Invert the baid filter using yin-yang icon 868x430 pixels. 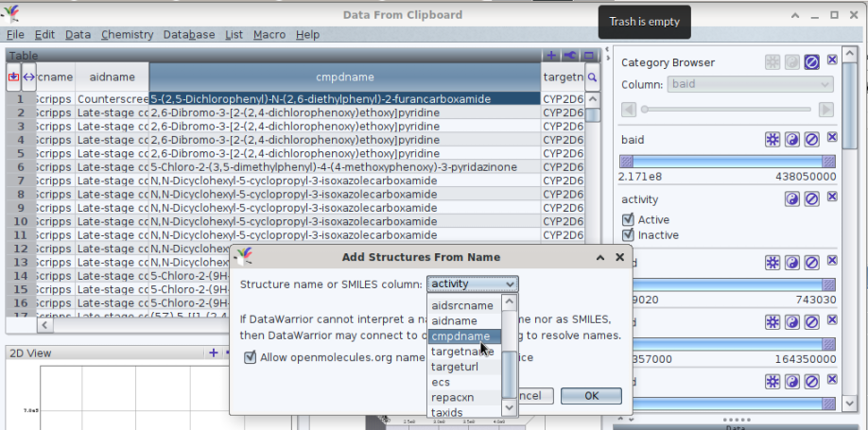[x=792, y=140]
